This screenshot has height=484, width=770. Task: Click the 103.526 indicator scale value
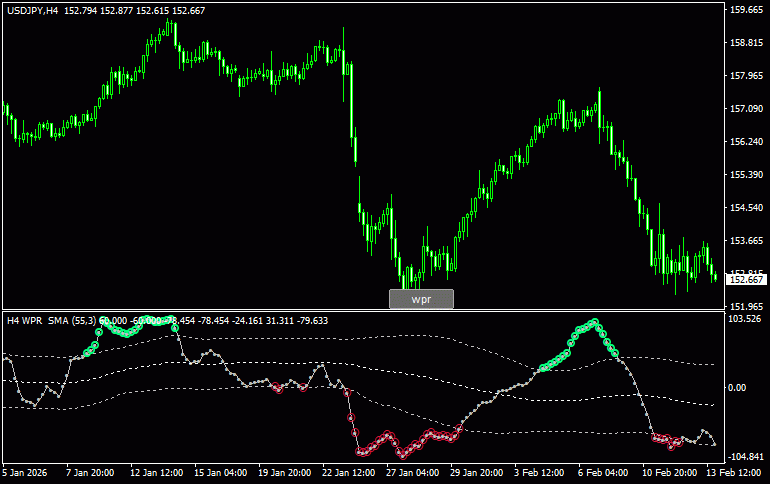pyautogui.click(x=746, y=319)
